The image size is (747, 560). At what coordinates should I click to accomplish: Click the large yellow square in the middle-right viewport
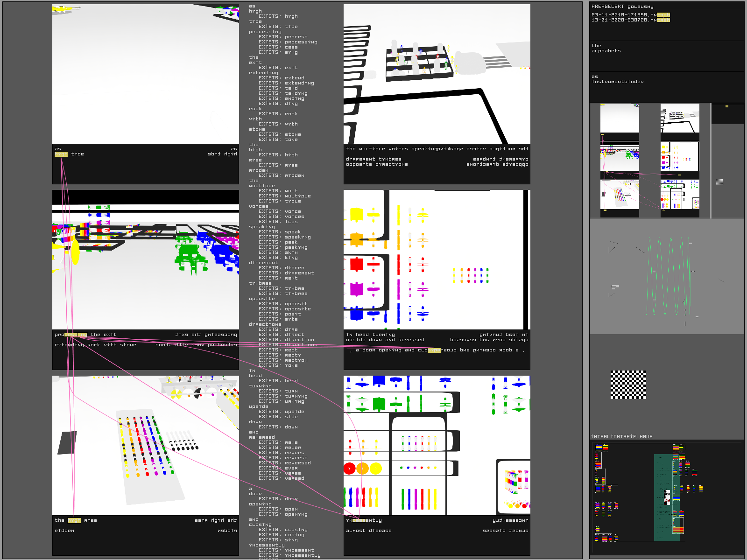[356, 215]
